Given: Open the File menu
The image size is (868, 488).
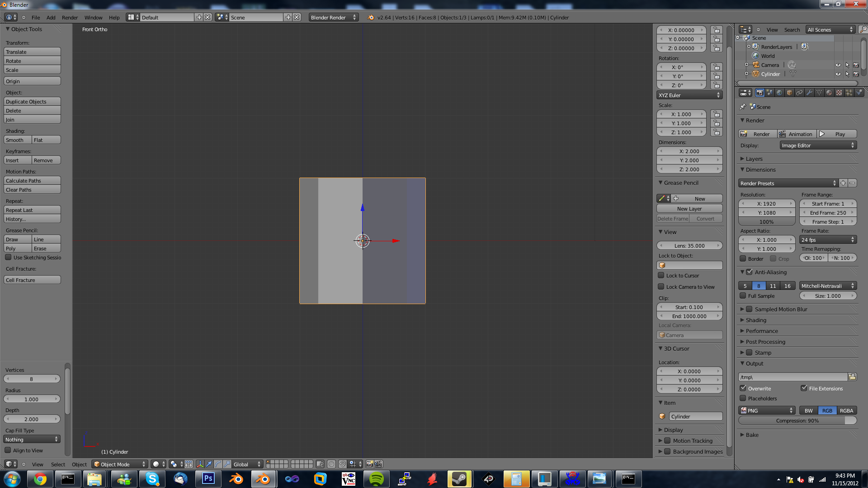Looking at the screenshot, I should tap(36, 17).
